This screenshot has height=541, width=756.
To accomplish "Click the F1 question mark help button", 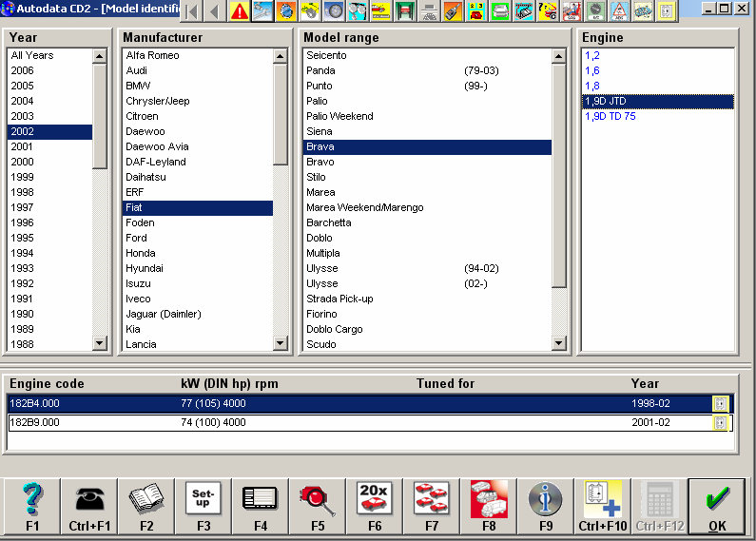I will pos(32,505).
